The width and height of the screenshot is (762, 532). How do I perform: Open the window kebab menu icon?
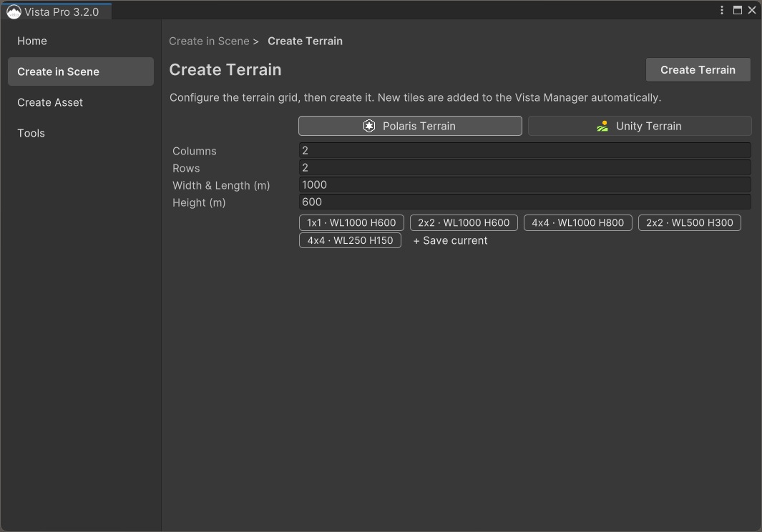722,10
